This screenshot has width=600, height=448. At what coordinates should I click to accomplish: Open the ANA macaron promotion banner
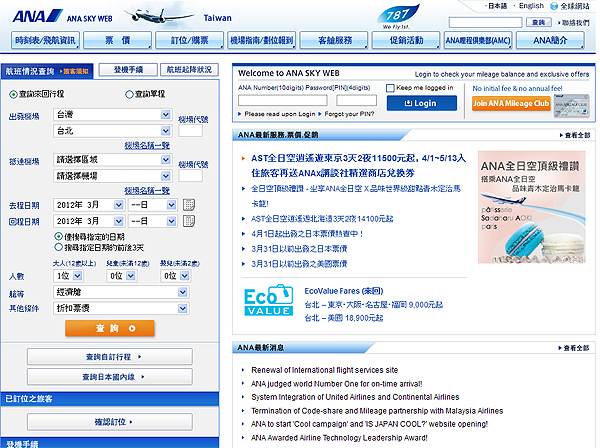(x=532, y=207)
